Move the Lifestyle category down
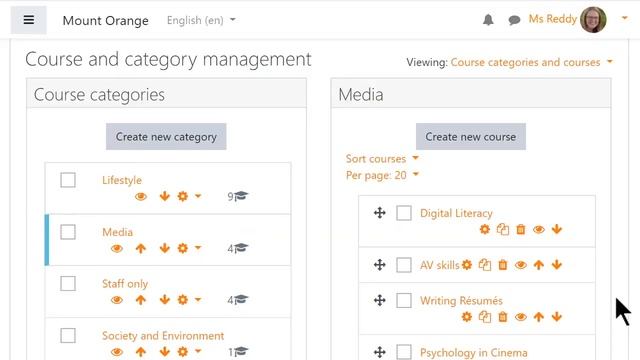 point(164,196)
